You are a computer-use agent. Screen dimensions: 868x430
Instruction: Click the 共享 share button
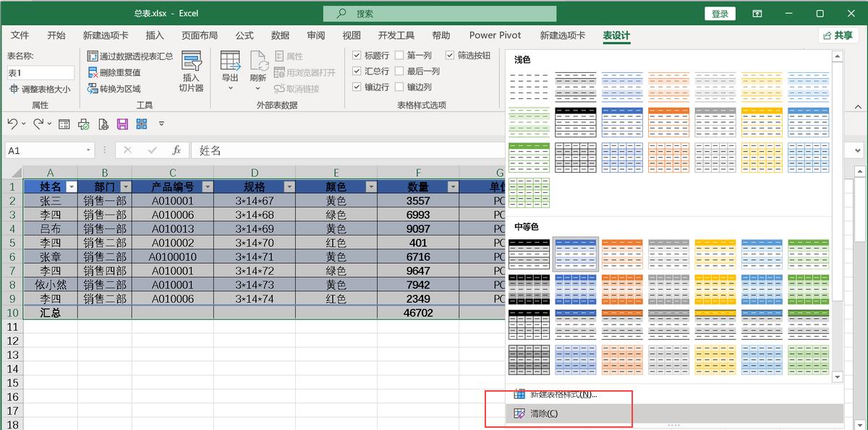(839, 35)
